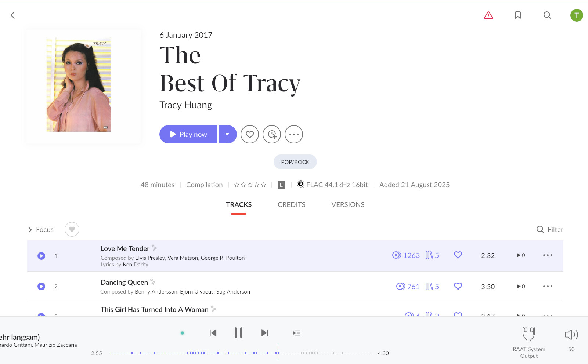Skip to next track
Viewport: 588px width, 364px height.
(264, 333)
